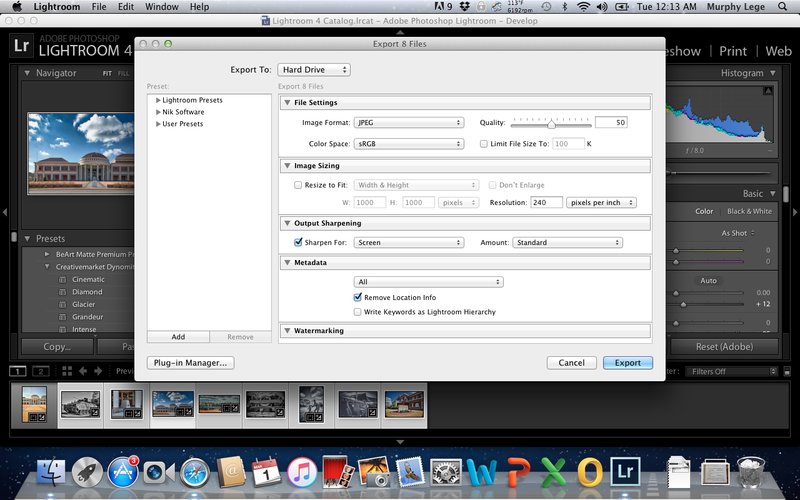Viewport: 800px width, 500px height.
Task: Open Calendar from the Dock
Action: coord(266,472)
